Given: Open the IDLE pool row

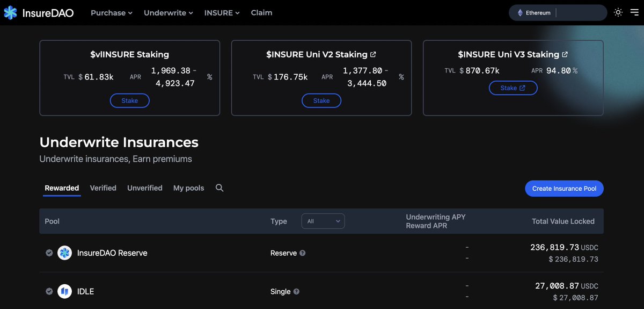Looking at the screenshot, I should point(321,291).
